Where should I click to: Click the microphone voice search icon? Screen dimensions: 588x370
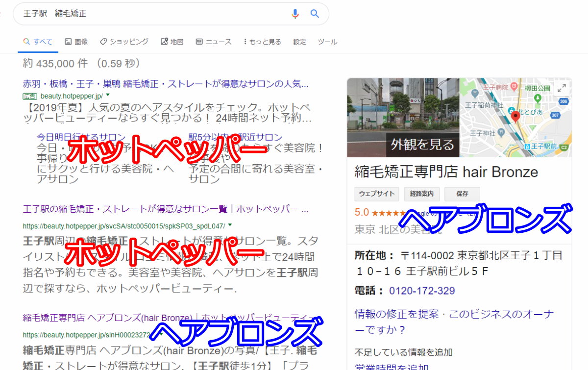(295, 14)
